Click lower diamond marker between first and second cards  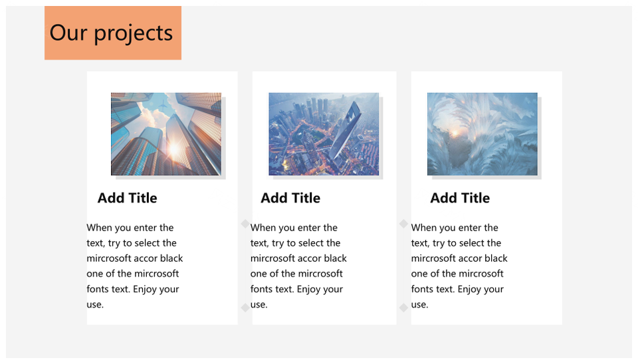[x=245, y=308]
